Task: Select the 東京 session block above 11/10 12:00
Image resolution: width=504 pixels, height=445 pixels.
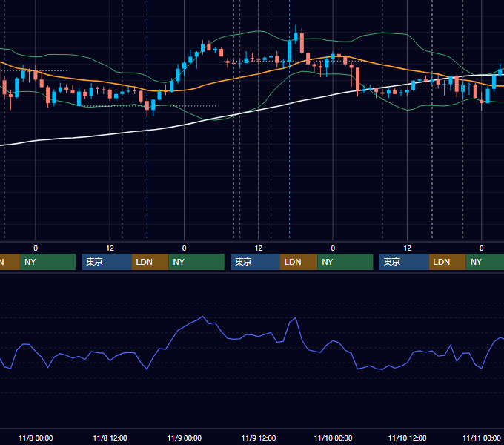Action: [x=404, y=262]
